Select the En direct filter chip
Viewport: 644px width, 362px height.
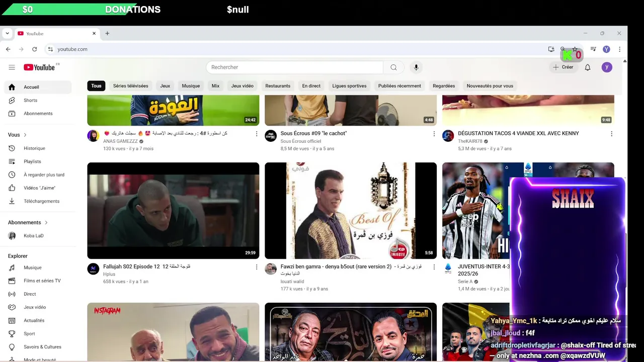311,86
